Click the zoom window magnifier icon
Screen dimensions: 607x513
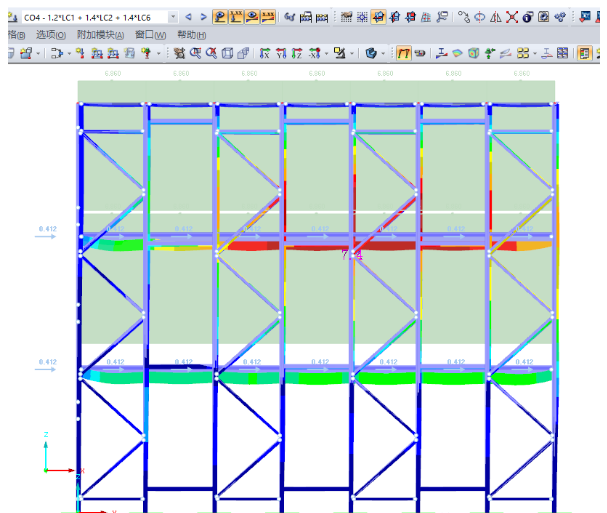(195, 53)
